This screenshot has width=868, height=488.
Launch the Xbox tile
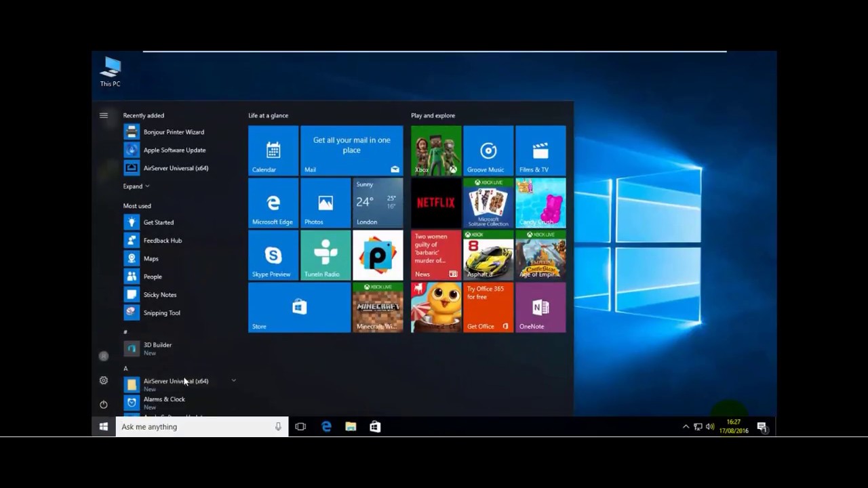[436, 150]
